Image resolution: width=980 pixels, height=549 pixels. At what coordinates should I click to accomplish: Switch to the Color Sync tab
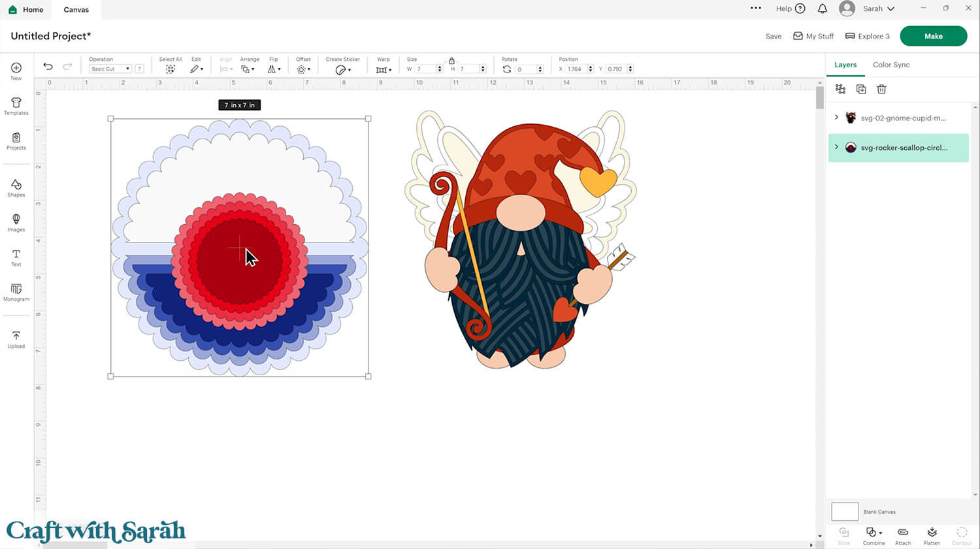(891, 65)
